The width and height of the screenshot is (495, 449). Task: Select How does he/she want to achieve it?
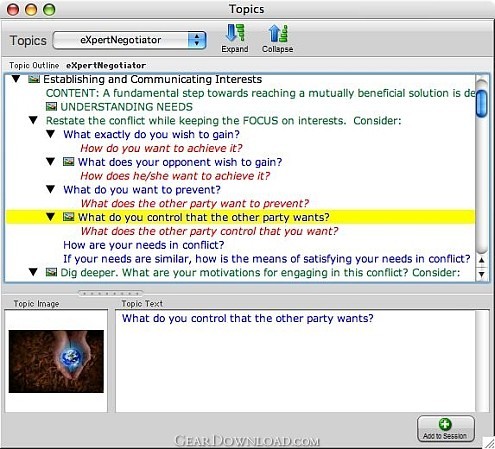coord(175,176)
